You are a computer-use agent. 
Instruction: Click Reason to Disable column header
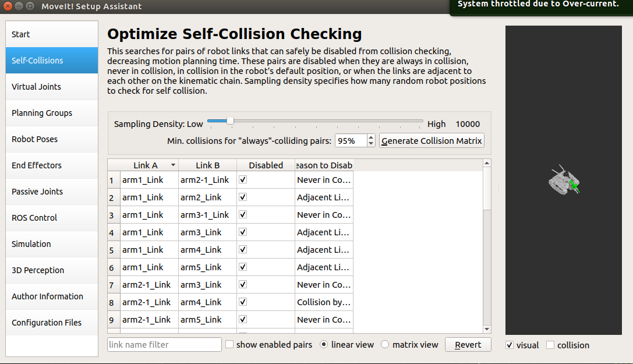coord(324,165)
